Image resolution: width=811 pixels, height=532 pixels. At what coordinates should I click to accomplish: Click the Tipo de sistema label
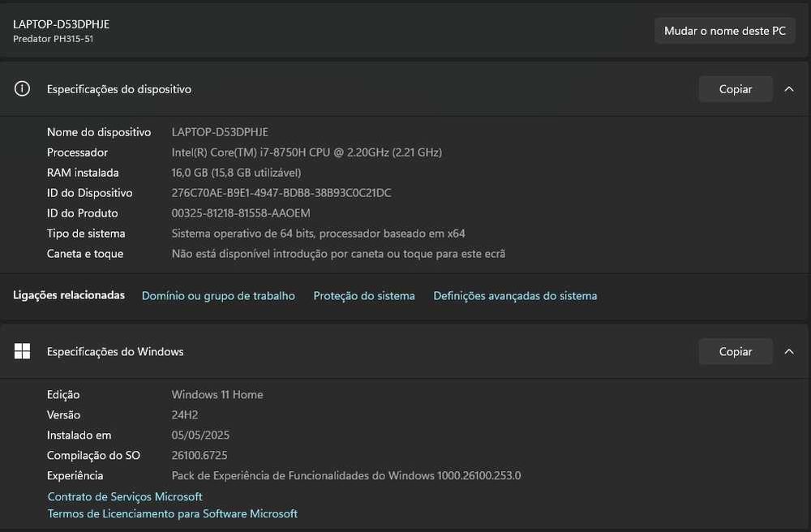86,234
